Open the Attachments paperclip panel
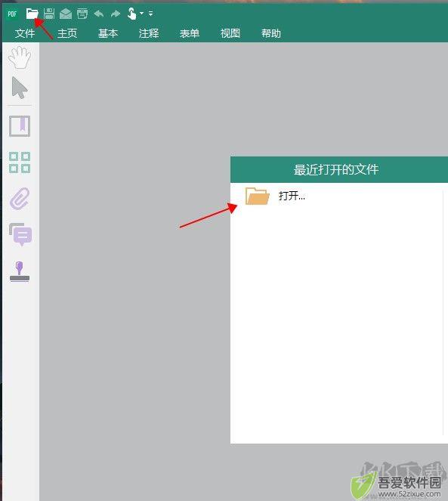Screen dimensions: 448x501 [x=20, y=199]
